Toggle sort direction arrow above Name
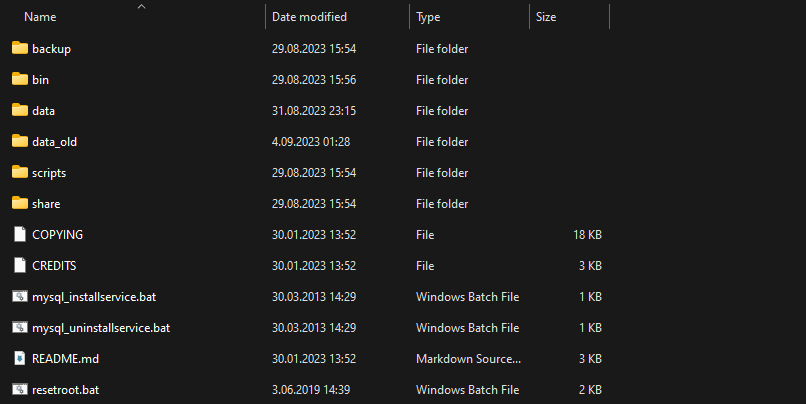The width and height of the screenshot is (806, 404). (142, 7)
